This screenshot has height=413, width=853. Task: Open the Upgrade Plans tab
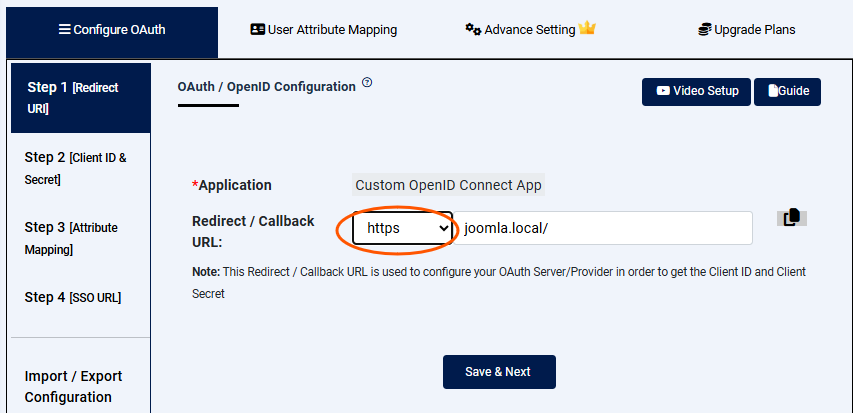[747, 30]
